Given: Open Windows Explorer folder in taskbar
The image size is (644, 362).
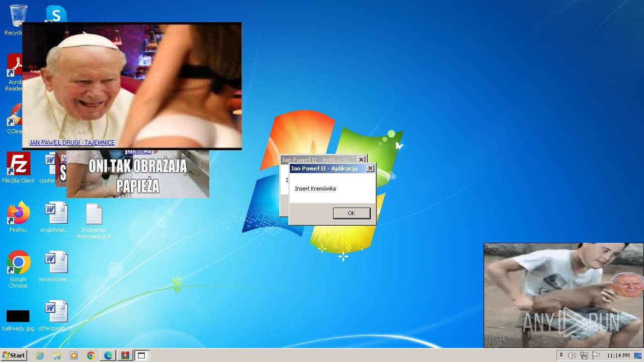Looking at the screenshot, I should [57, 355].
